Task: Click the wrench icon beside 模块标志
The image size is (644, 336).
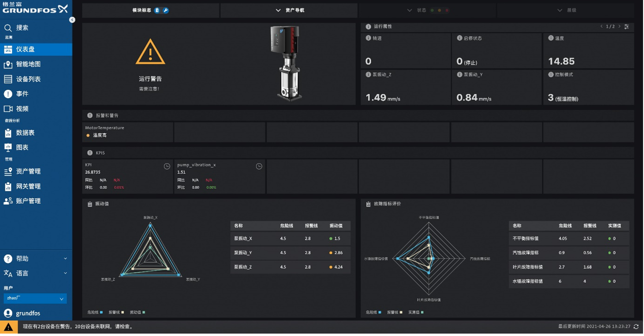Action: click(166, 10)
